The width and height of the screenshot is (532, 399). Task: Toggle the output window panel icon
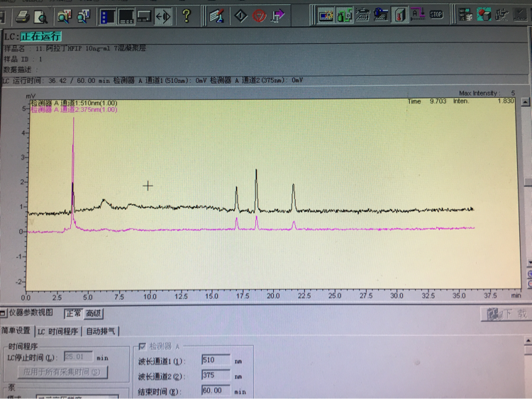pyautogui.click(x=126, y=16)
